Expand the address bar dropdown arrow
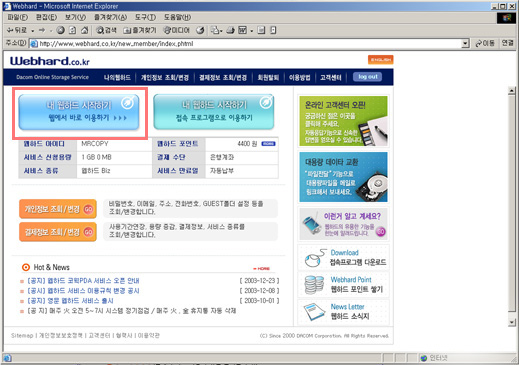 465,43
